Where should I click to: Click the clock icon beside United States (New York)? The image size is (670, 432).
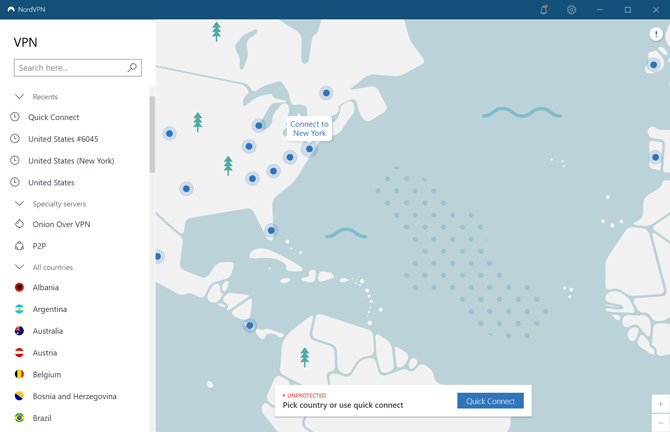click(15, 160)
